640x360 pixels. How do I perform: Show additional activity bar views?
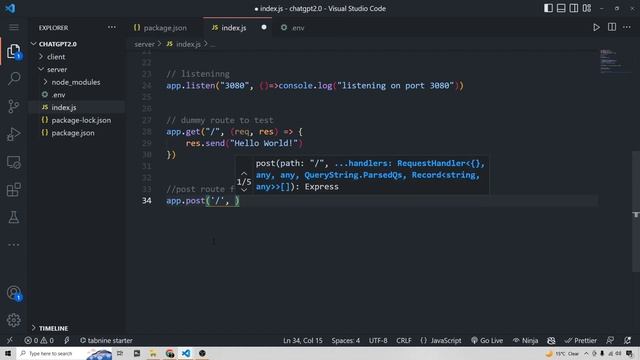13,245
